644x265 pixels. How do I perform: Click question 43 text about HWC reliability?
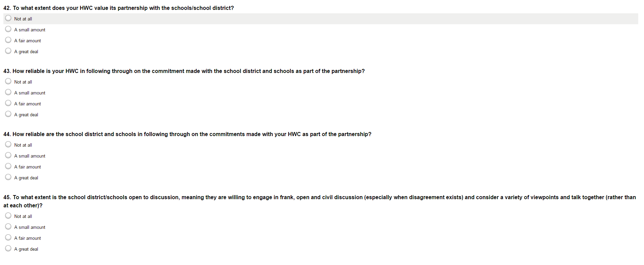(x=184, y=71)
